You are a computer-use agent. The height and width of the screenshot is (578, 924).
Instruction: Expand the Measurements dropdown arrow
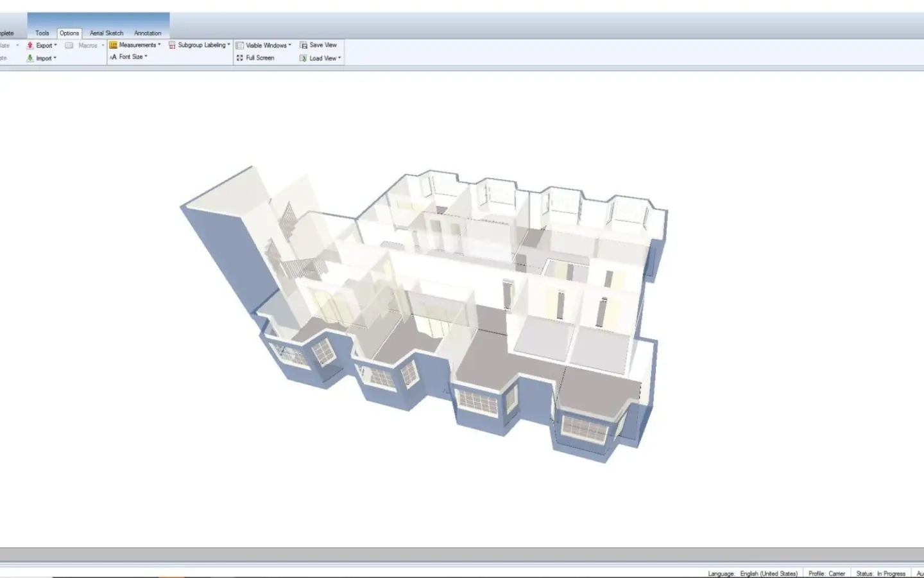[159, 45]
